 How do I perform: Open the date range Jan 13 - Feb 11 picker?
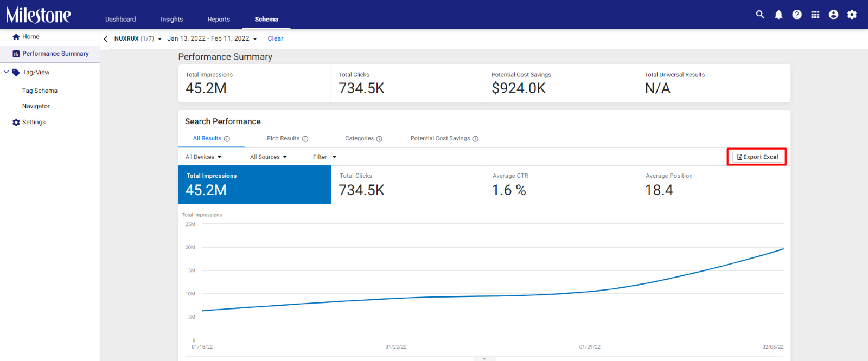click(212, 38)
